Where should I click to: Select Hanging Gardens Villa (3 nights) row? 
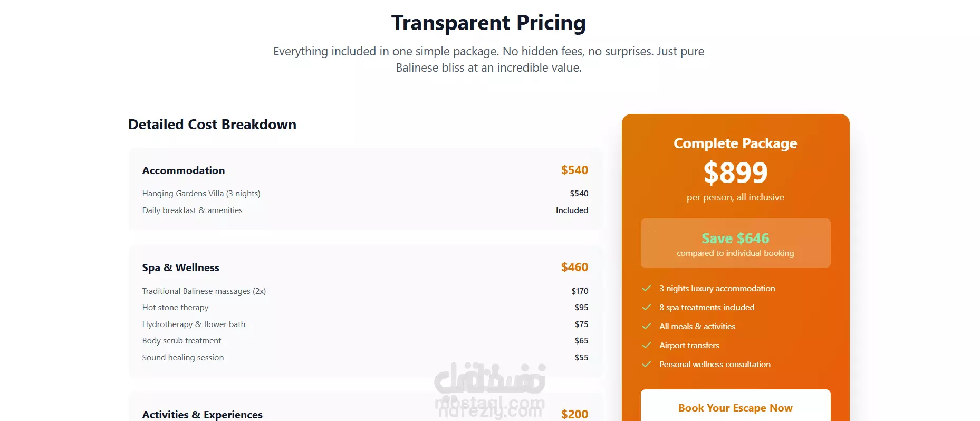point(365,194)
